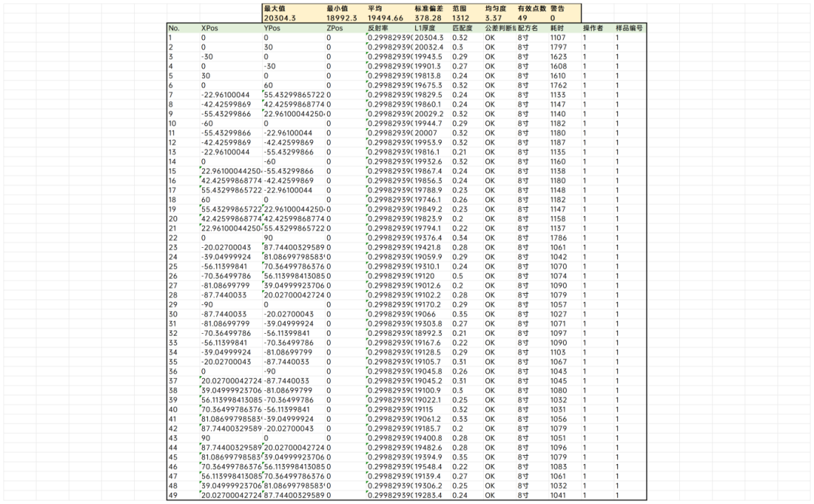Screen dimensions: 814x504
Task: Click L1 thickness cell 19482.6
Action: (x=432, y=447)
